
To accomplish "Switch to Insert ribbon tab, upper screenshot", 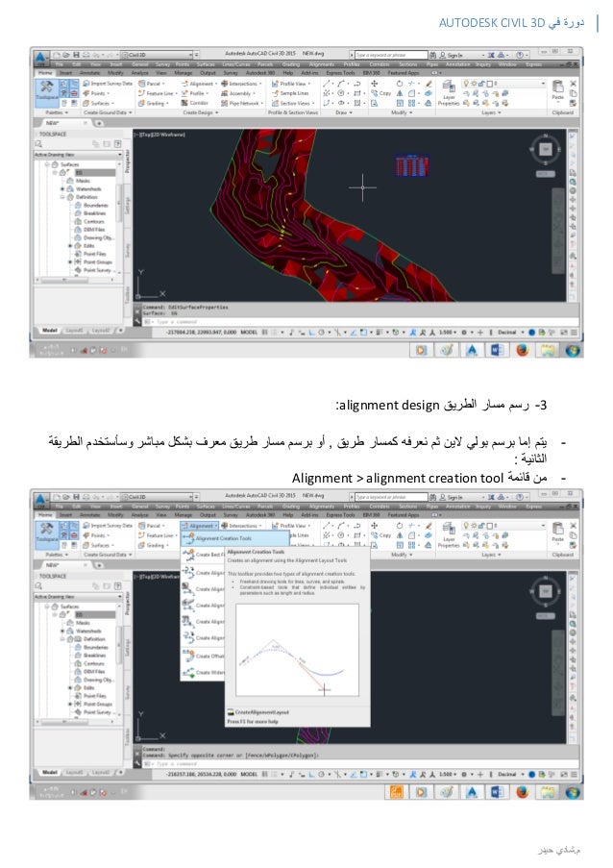I will click(x=65, y=73).
